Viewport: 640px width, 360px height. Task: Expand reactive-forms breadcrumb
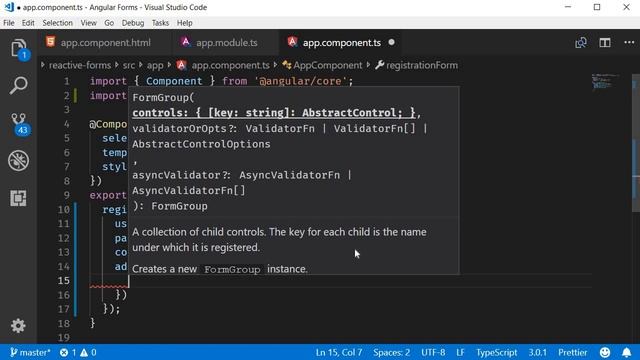point(80,65)
